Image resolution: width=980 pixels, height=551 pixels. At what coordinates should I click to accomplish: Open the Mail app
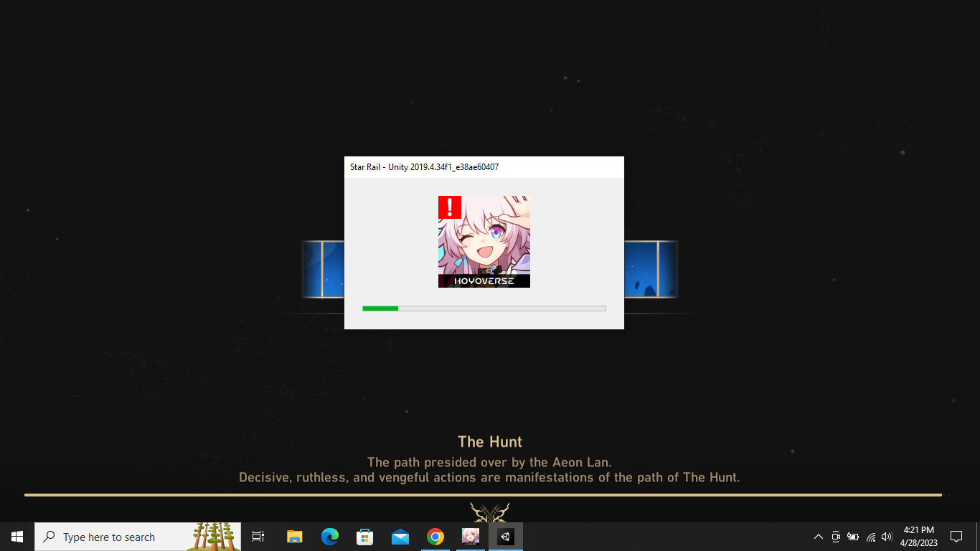400,536
